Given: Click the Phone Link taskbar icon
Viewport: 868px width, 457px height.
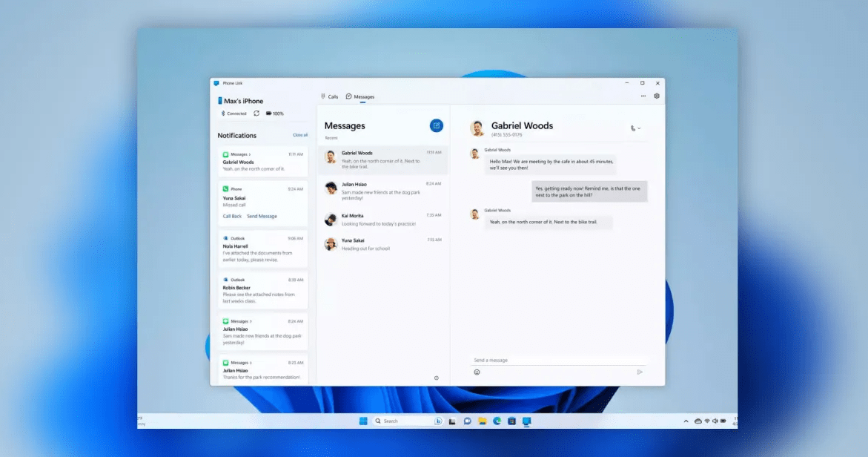Looking at the screenshot, I should [526, 421].
